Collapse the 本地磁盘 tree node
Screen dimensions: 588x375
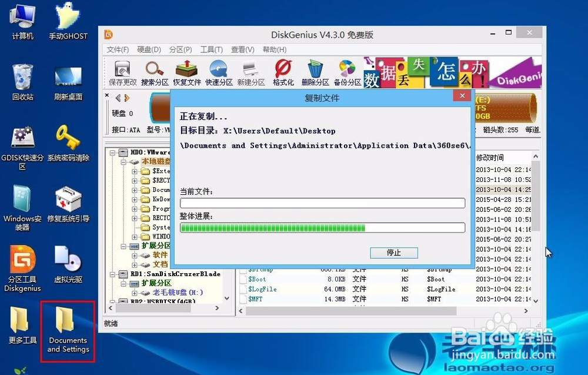(123, 162)
